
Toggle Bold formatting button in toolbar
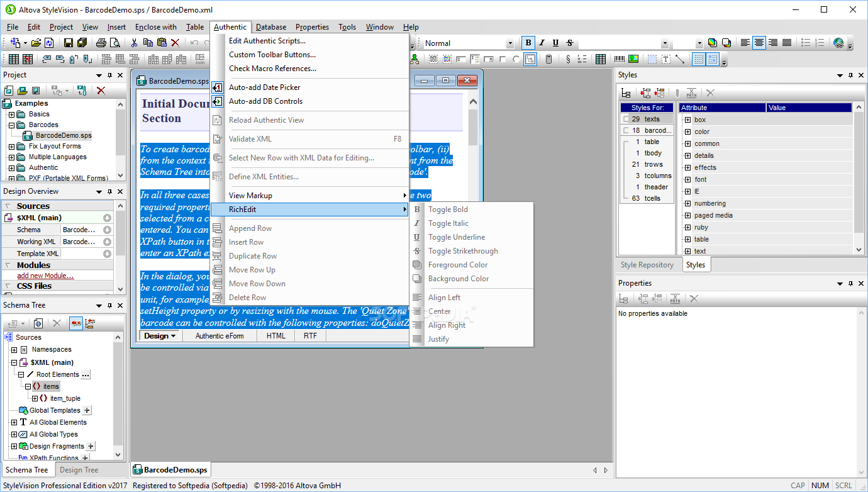pos(528,43)
